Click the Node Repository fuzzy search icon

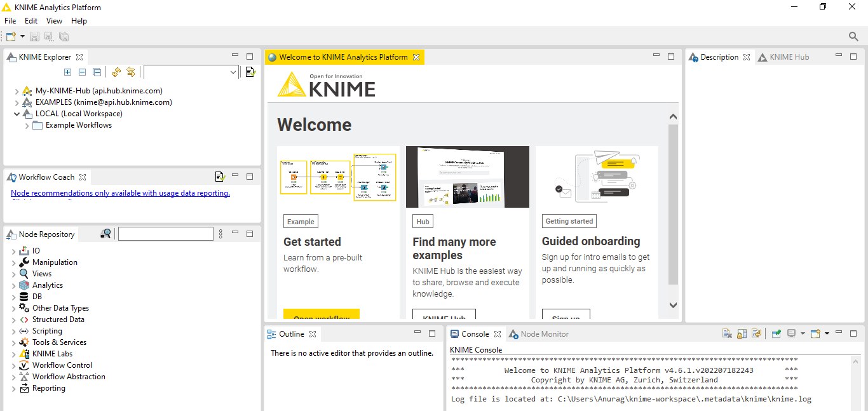click(x=105, y=234)
